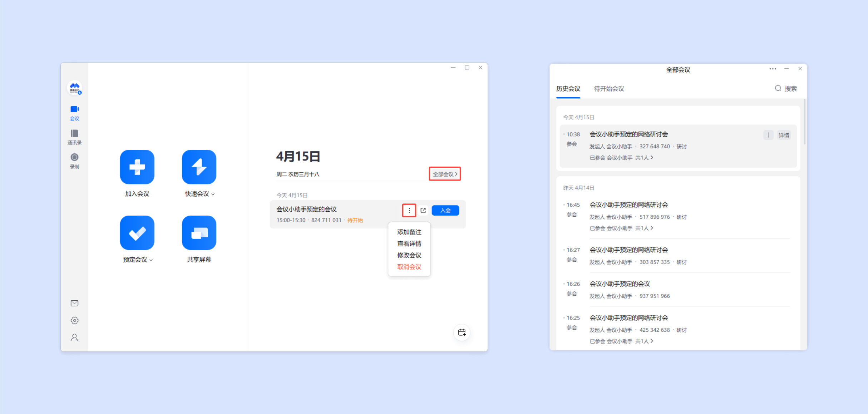Click the Quick Meeting (快速会议) lightning icon

pyautogui.click(x=199, y=167)
